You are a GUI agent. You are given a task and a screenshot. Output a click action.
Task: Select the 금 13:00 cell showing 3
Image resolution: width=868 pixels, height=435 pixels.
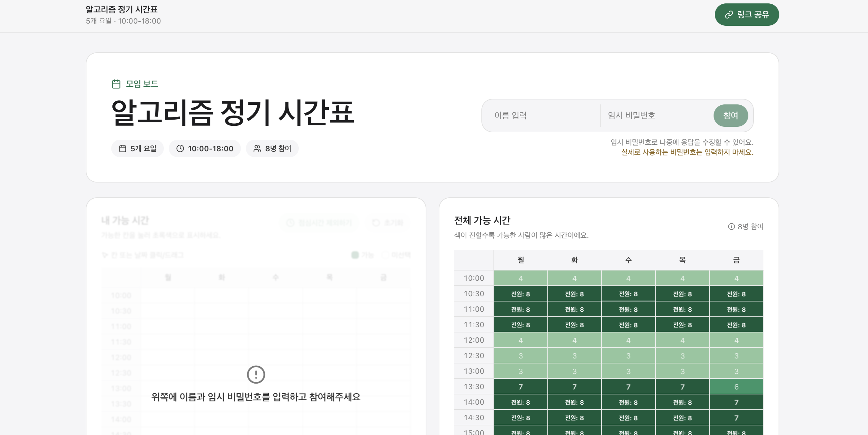tap(736, 371)
